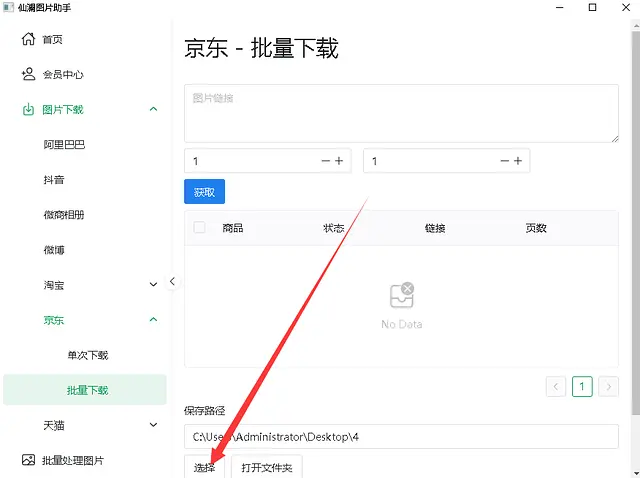
Task: Click the 保存路径 path input field
Action: click(402, 437)
